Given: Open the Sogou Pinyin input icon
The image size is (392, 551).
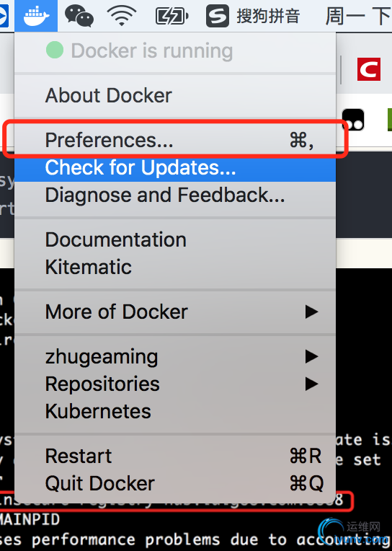Looking at the screenshot, I should point(218,16).
